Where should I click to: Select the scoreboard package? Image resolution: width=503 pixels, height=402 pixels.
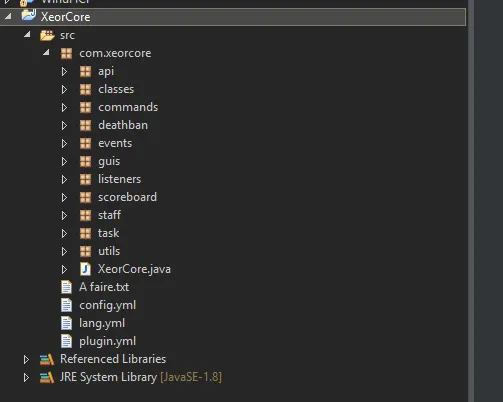point(127,197)
